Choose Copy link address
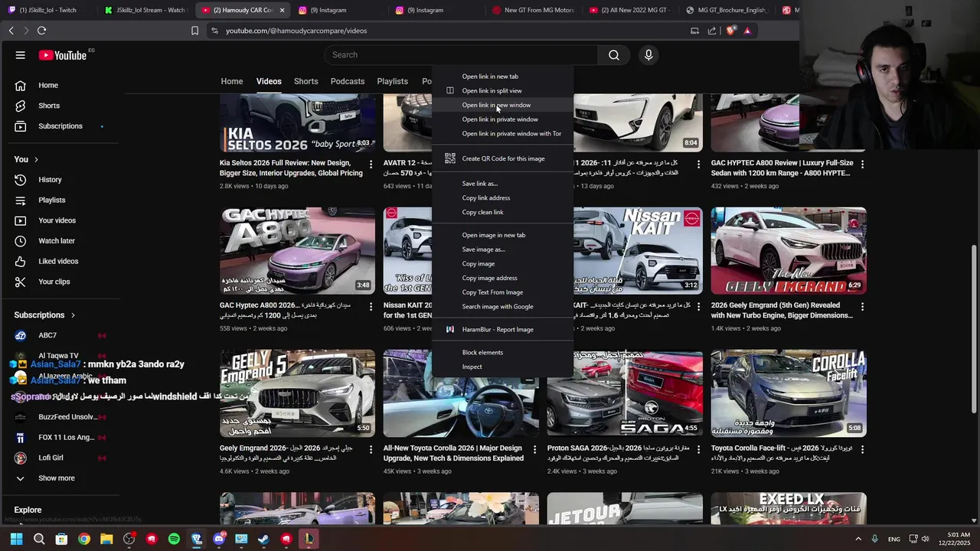 (x=502, y=198)
